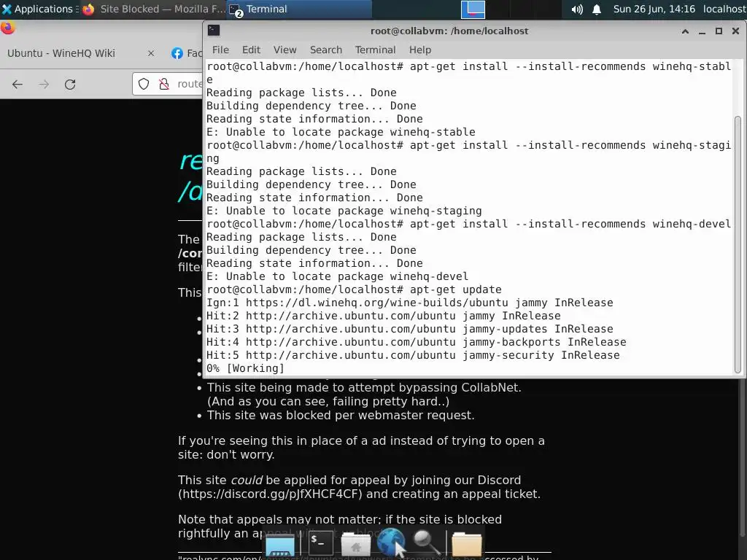Select the Terminal taskbar item

click(x=299, y=9)
